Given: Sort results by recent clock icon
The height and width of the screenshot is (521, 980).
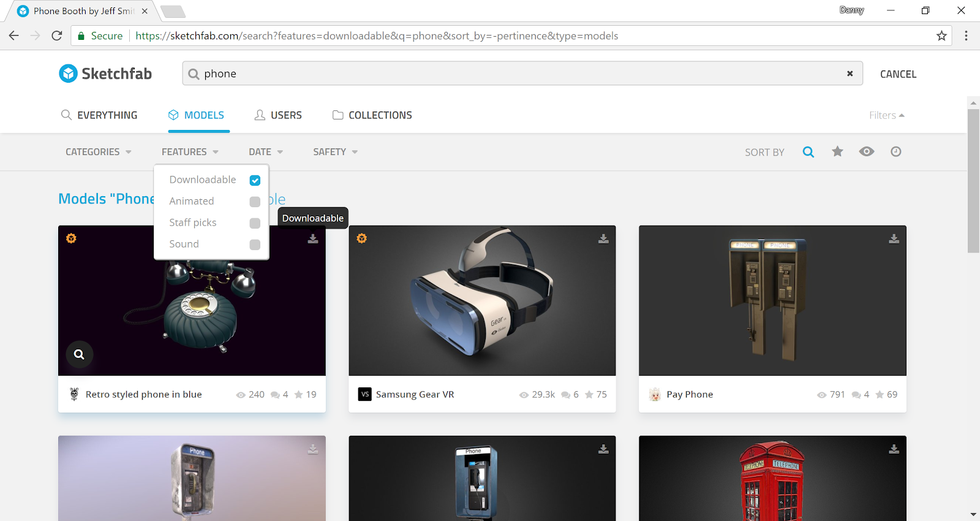Looking at the screenshot, I should pyautogui.click(x=896, y=151).
